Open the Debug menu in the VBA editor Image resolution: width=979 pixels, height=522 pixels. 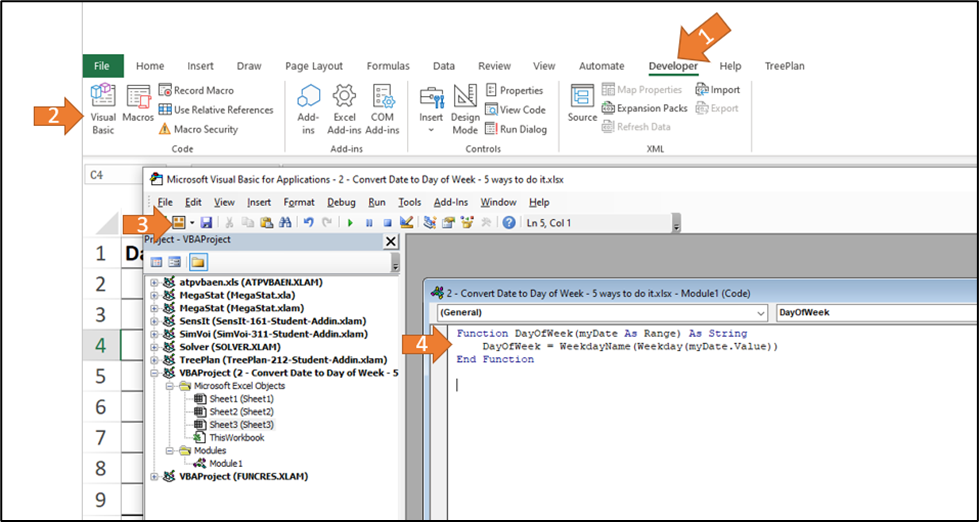[x=342, y=202]
